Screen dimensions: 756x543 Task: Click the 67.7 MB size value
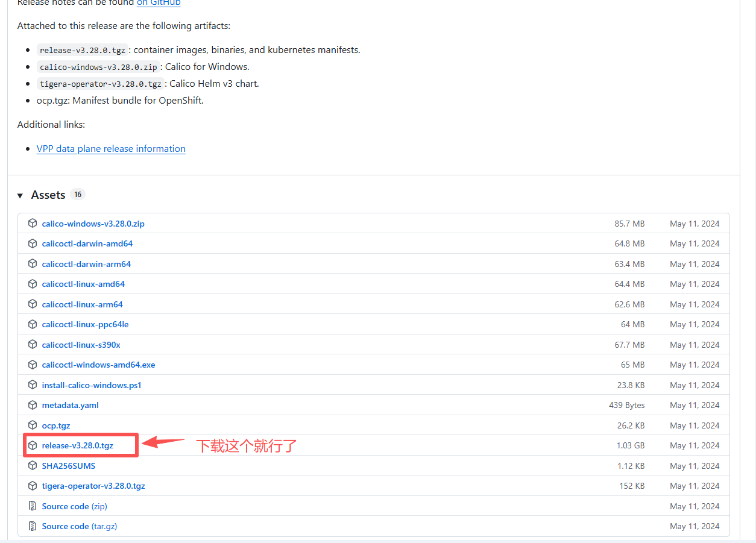pyautogui.click(x=629, y=345)
